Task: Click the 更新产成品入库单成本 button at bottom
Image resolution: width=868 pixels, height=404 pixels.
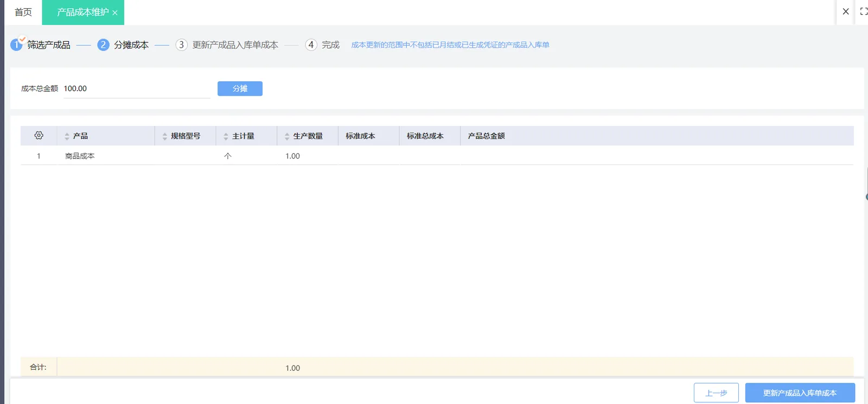Action: click(800, 393)
